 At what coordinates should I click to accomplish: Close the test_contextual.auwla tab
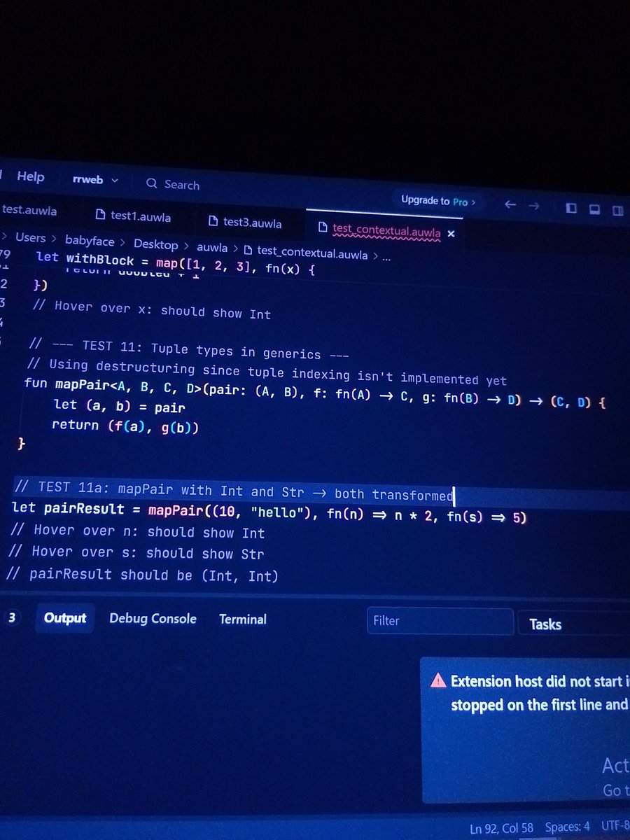451,233
